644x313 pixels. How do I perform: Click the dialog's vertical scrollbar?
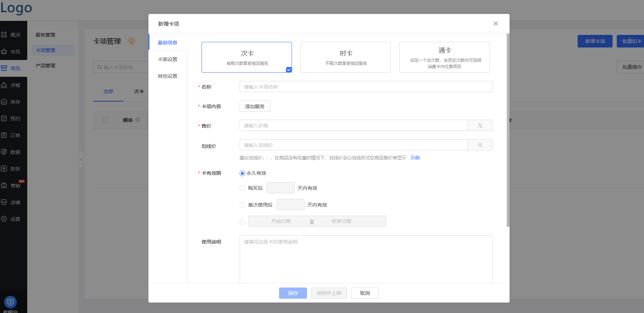(508, 130)
